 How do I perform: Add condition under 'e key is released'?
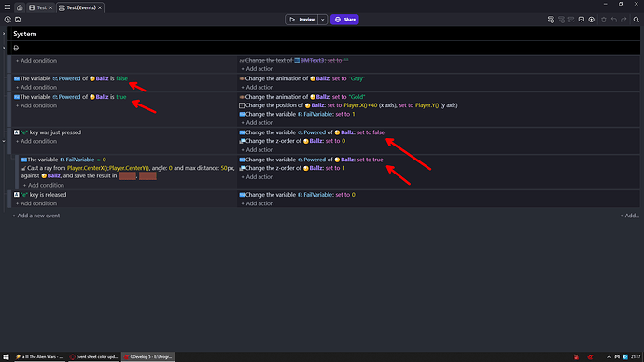36,203
